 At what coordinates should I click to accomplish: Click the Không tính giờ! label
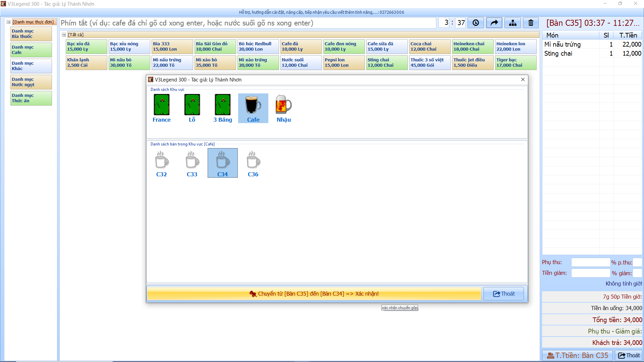(x=624, y=284)
